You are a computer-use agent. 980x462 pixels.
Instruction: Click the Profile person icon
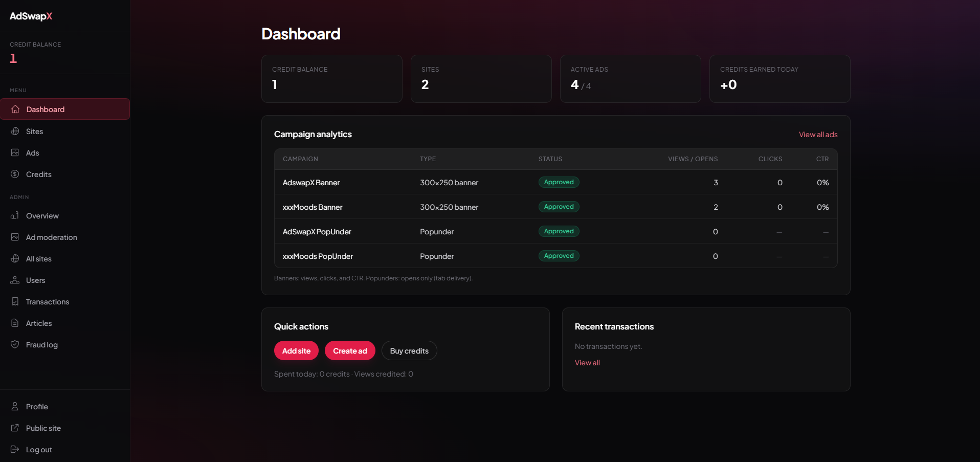click(x=15, y=406)
